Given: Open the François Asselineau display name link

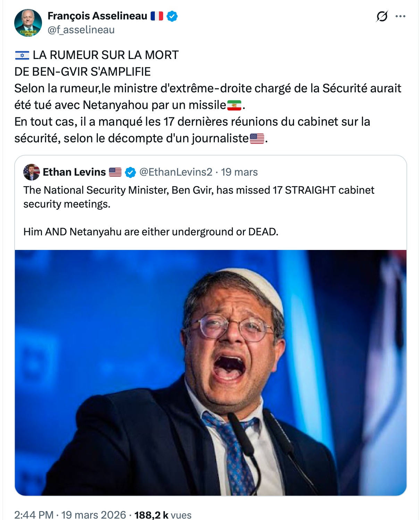Looking at the screenshot, I should (x=97, y=16).
